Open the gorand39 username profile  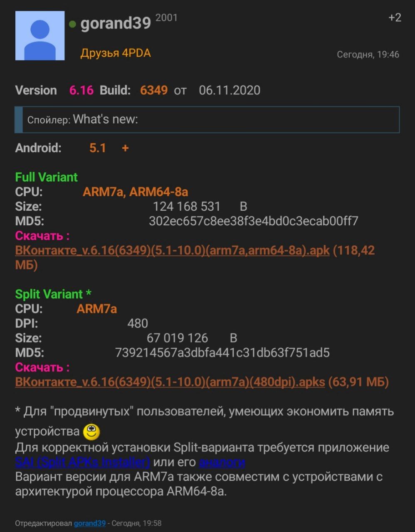pyautogui.click(x=116, y=23)
